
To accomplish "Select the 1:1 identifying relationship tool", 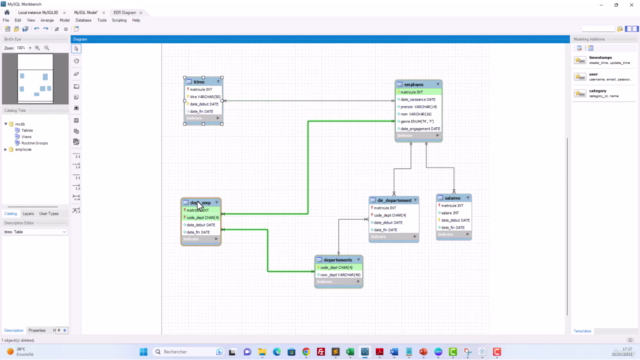I will point(76,177).
